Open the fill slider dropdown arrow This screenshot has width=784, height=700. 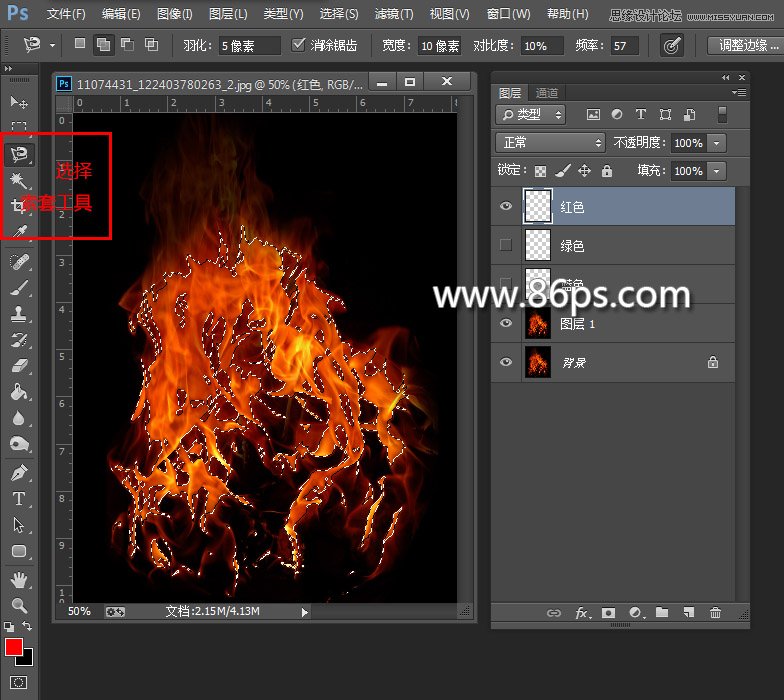click(x=716, y=171)
